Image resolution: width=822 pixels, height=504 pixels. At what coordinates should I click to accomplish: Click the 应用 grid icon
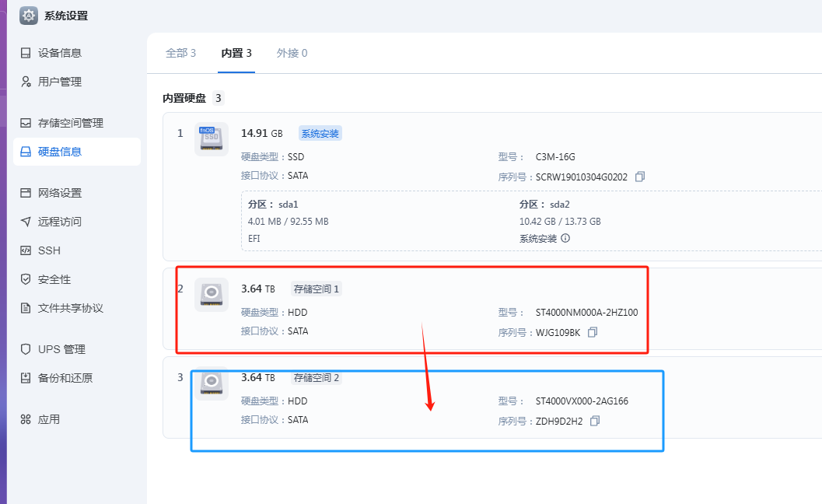(x=26, y=419)
